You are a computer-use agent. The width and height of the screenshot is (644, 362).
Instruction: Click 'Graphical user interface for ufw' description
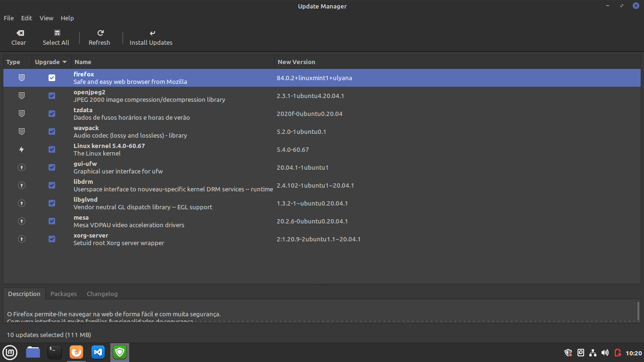(118, 171)
